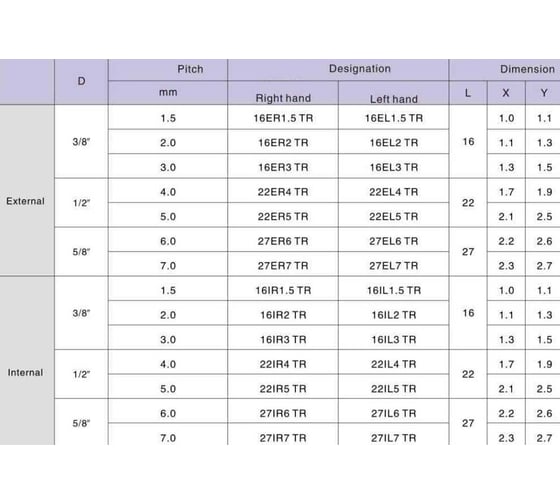Select cell 22IL5 TR

(x=394, y=389)
